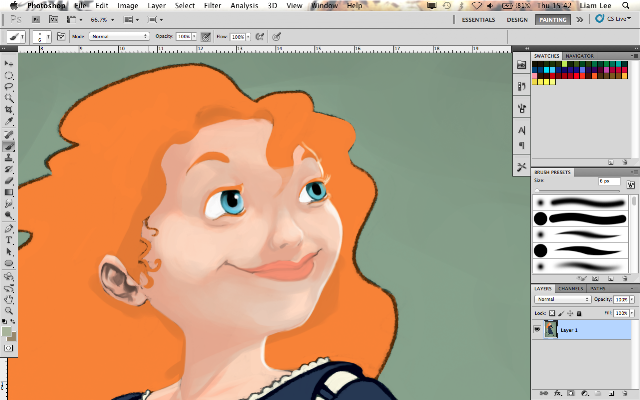
Task: Toggle lock transparent pixels in Layers panel
Action: coord(551,313)
